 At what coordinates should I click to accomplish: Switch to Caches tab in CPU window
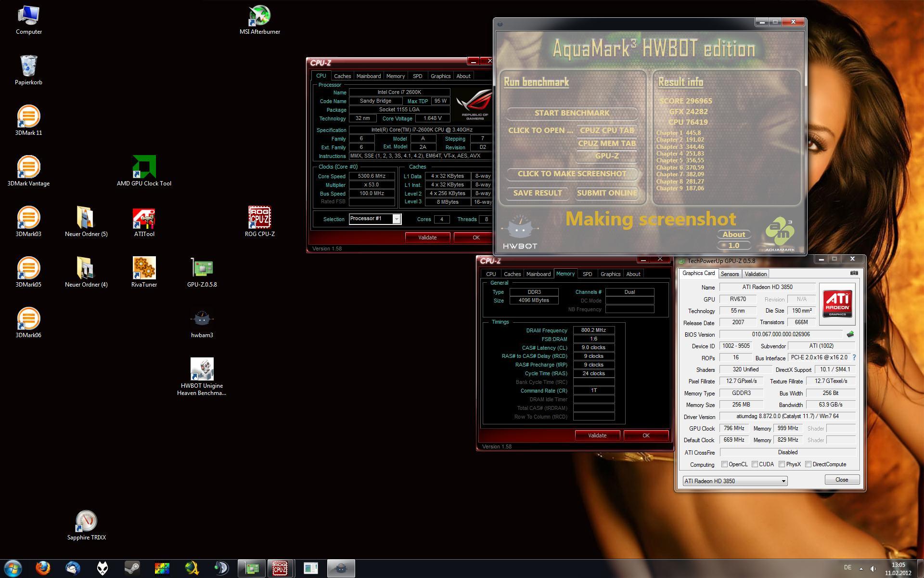click(342, 76)
